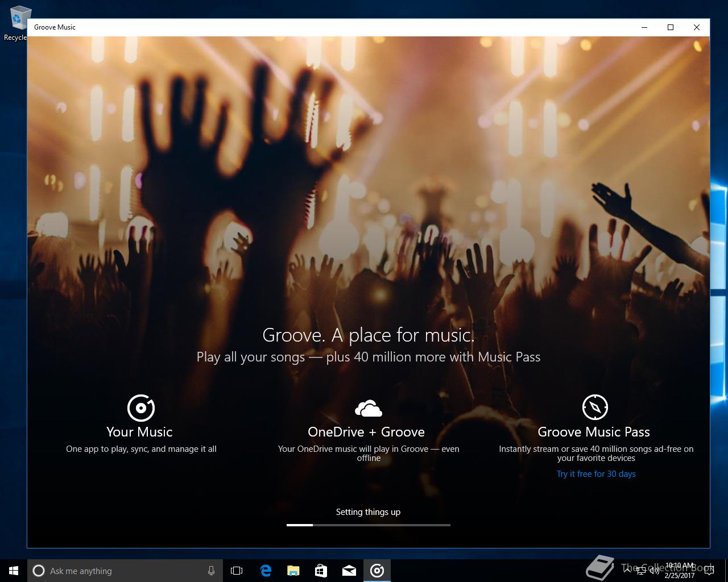Click the OneDrive + Groove heading
Viewport: 728px width, 582px height.
pos(366,432)
